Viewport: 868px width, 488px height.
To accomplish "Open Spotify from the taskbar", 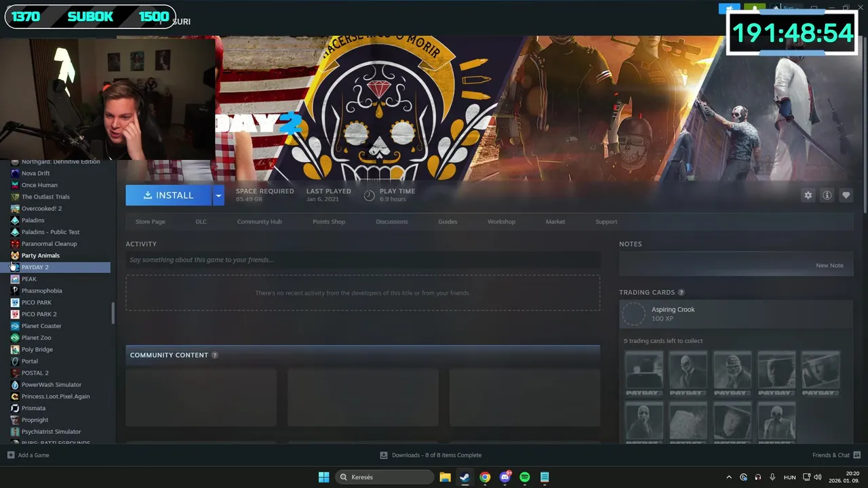I will [524, 477].
